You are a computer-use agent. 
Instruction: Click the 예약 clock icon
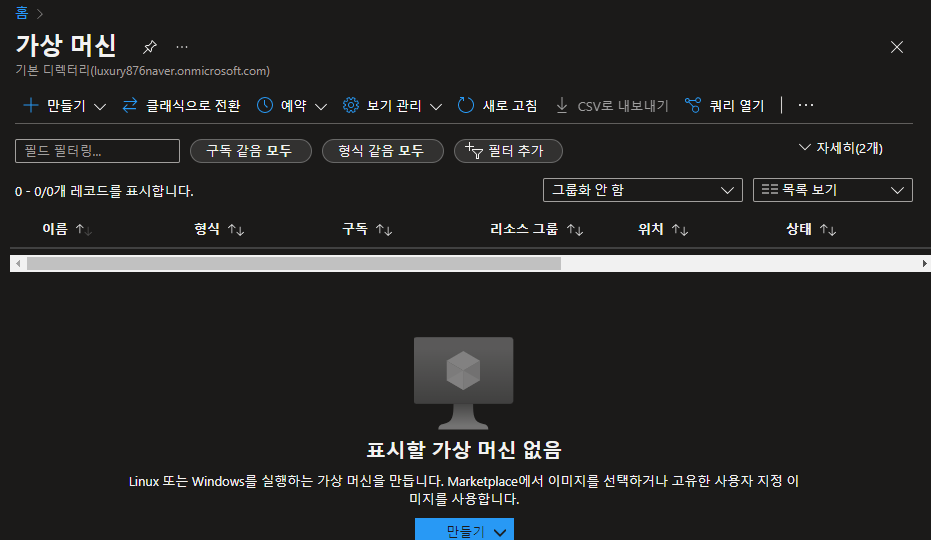click(265, 105)
